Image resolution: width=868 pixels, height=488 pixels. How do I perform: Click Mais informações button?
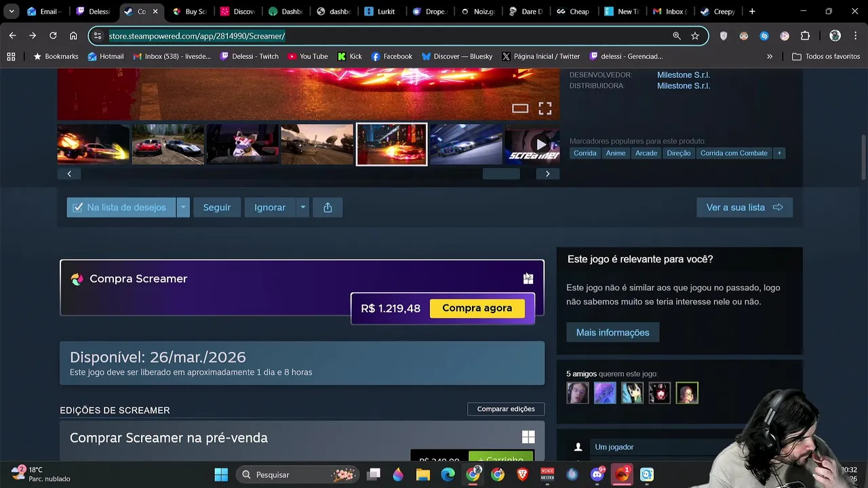pyautogui.click(x=613, y=333)
